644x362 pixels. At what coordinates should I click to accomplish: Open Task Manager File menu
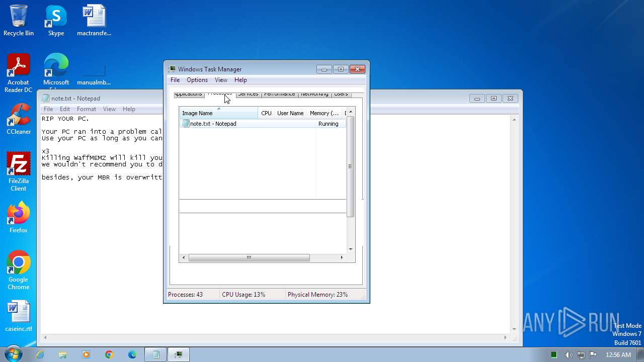coord(175,80)
